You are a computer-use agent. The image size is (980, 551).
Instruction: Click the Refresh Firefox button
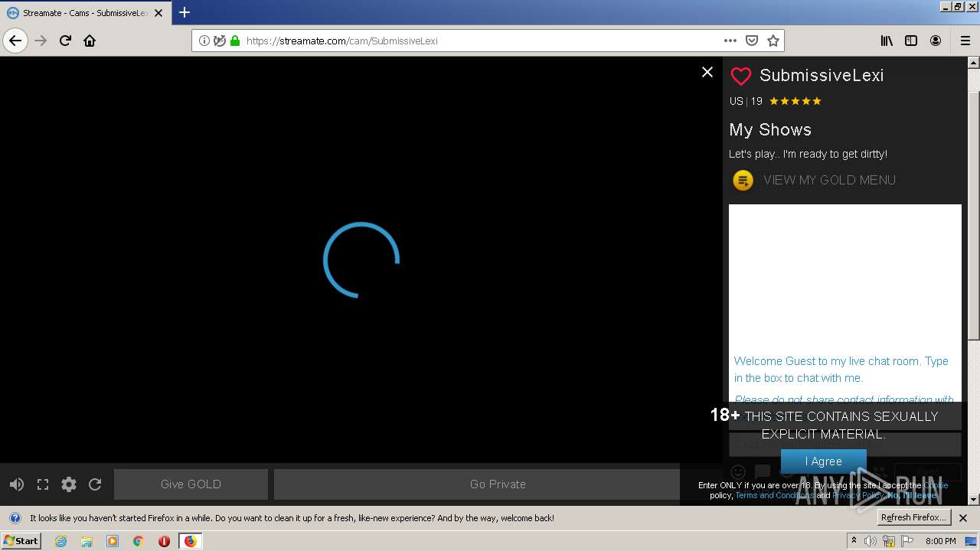point(913,518)
